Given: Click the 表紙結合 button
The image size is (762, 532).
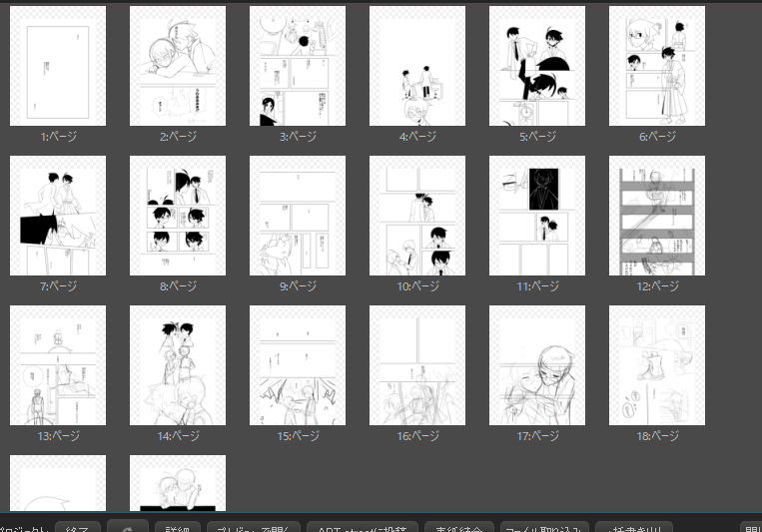Looking at the screenshot, I should (x=459, y=527).
